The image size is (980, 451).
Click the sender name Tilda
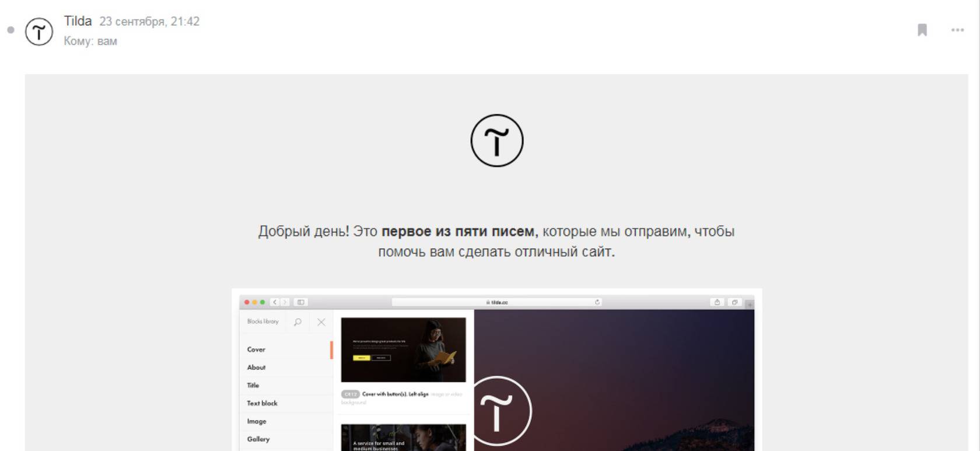[78, 21]
